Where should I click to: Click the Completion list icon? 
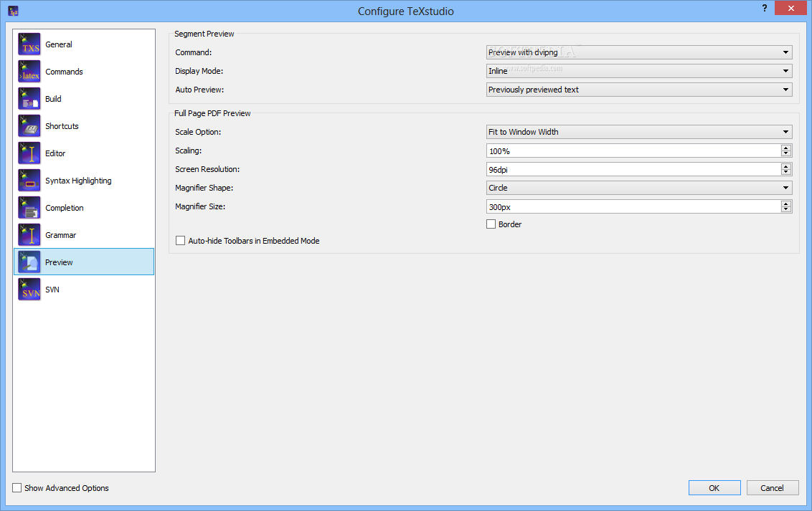tap(29, 207)
